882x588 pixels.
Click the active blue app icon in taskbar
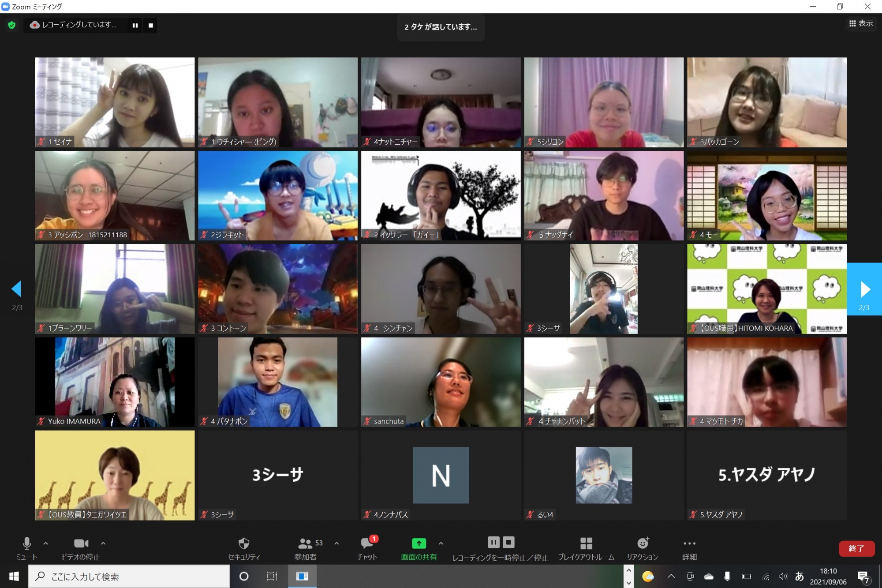tap(302, 577)
